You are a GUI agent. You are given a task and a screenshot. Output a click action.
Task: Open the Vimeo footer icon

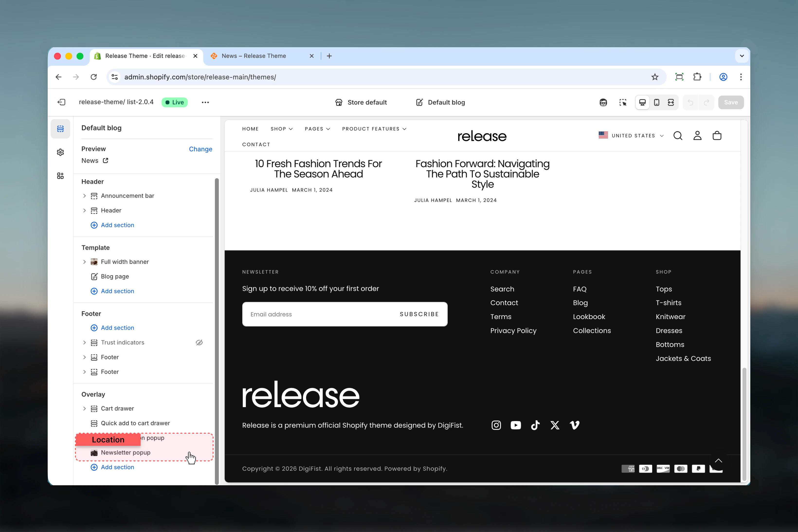[x=574, y=425]
